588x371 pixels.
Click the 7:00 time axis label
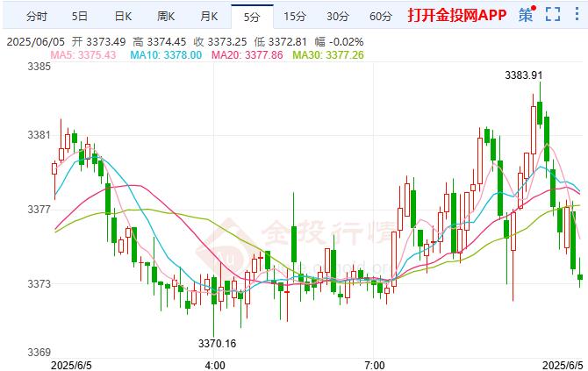click(374, 366)
